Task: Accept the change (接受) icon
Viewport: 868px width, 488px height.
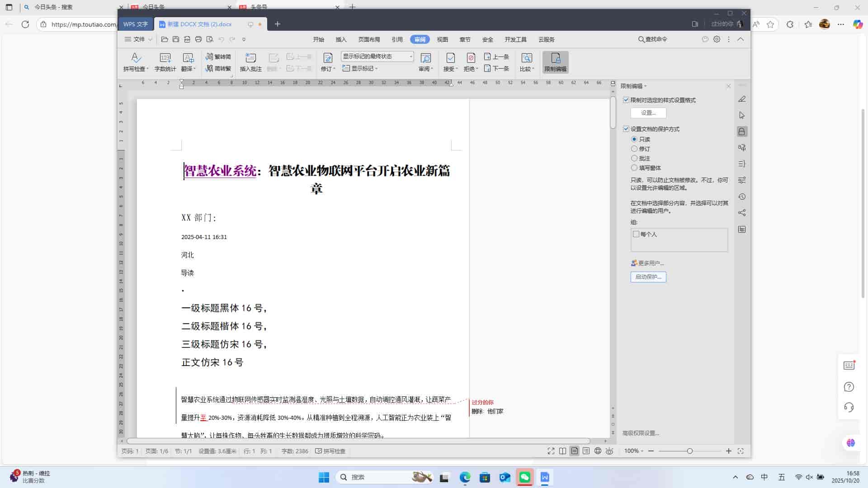Action: [450, 58]
